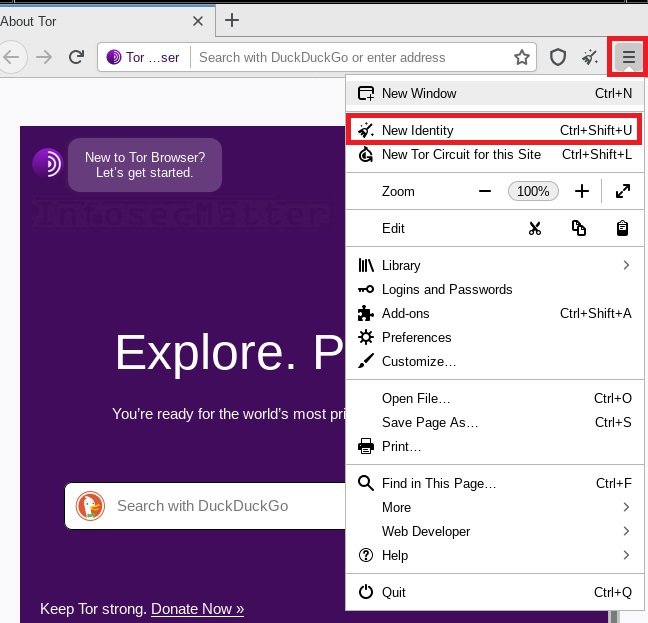Image resolution: width=648 pixels, height=623 pixels.
Task: Expand the Library submenu
Action: click(x=495, y=265)
